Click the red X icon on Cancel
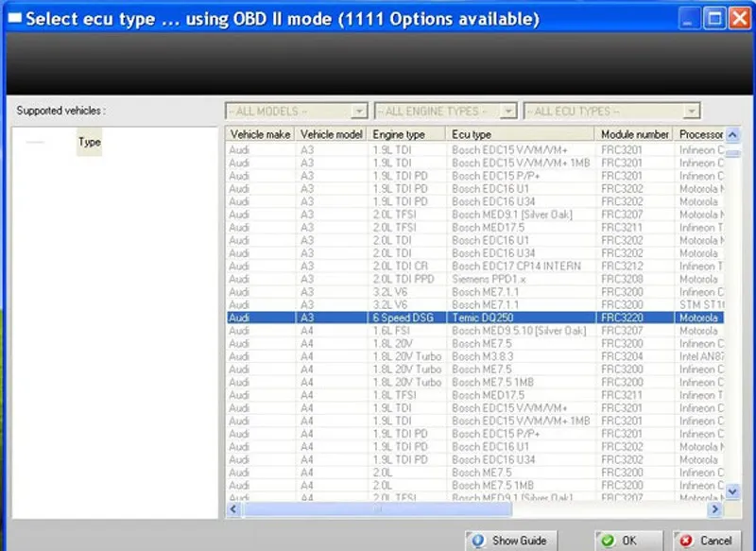Viewport: 756px width, 551px height. pyautogui.click(x=686, y=541)
